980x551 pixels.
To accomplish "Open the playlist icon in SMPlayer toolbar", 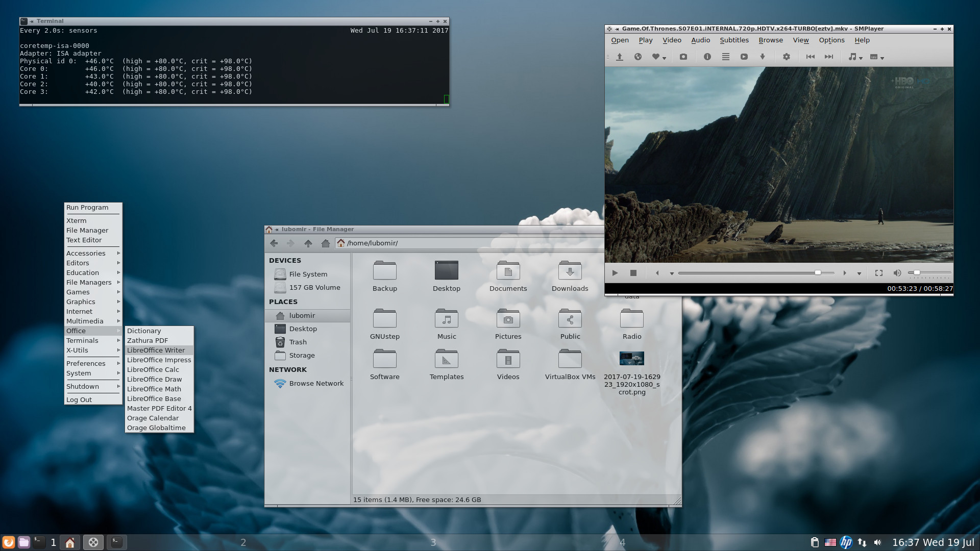I will click(726, 57).
